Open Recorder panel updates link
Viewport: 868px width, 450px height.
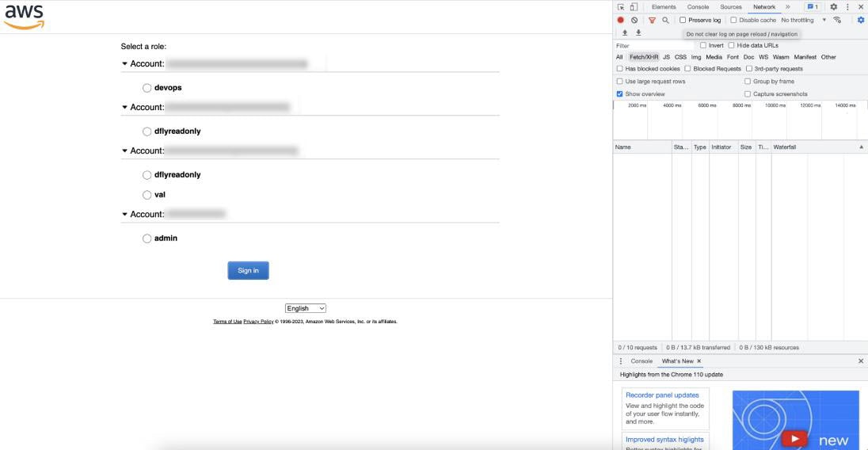click(662, 395)
